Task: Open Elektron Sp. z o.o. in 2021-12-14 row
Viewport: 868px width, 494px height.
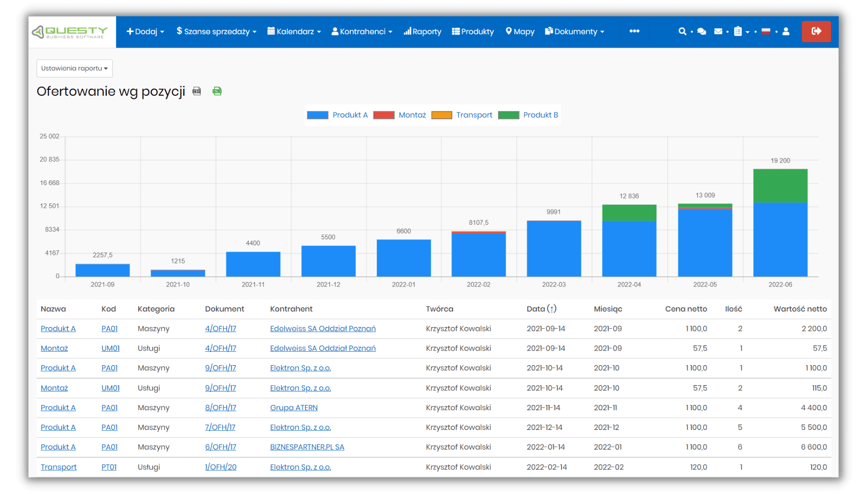Action: [x=300, y=427]
